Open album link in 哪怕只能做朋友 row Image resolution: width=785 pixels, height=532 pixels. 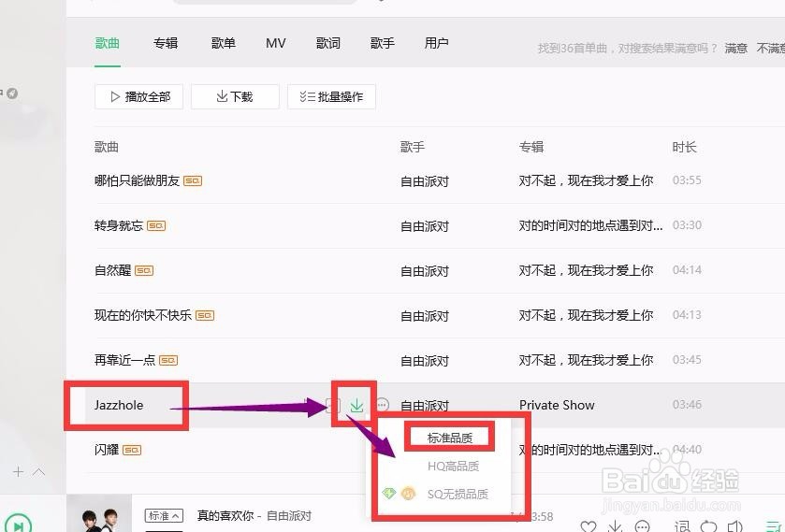point(586,180)
